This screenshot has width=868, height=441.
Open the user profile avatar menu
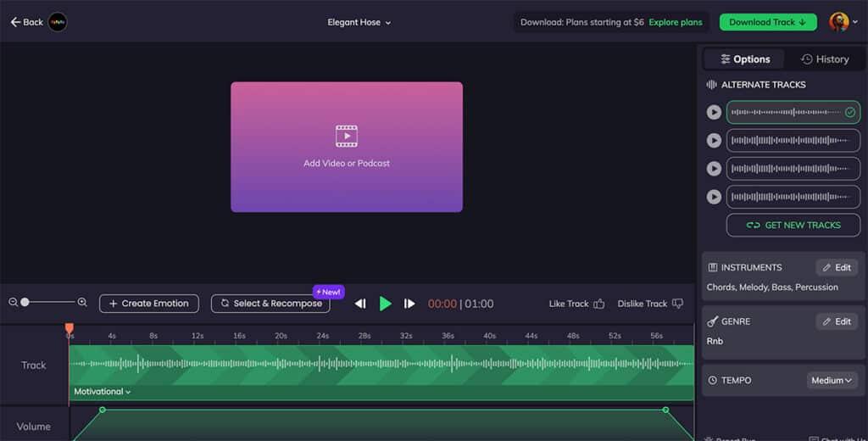pyautogui.click(x=838, y=22)
